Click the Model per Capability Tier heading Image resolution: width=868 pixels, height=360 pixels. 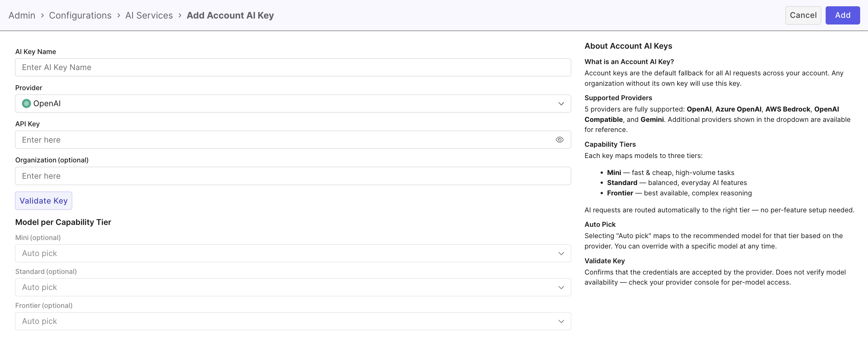tap(63, 222)
